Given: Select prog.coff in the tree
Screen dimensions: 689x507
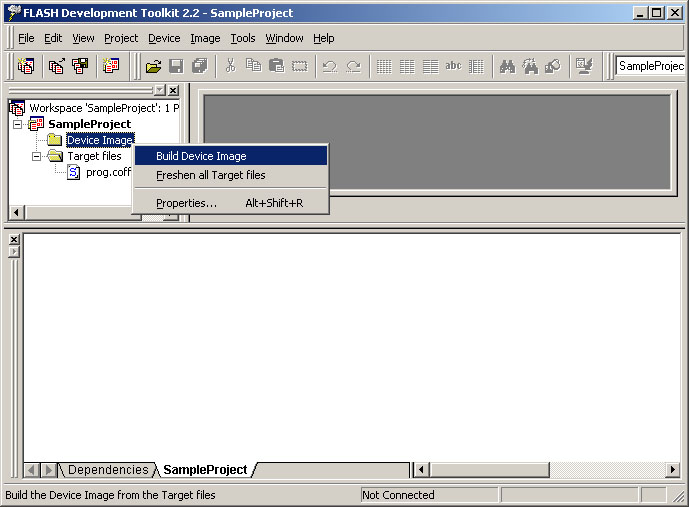Looking at the screenshot, I should (108, 172).
